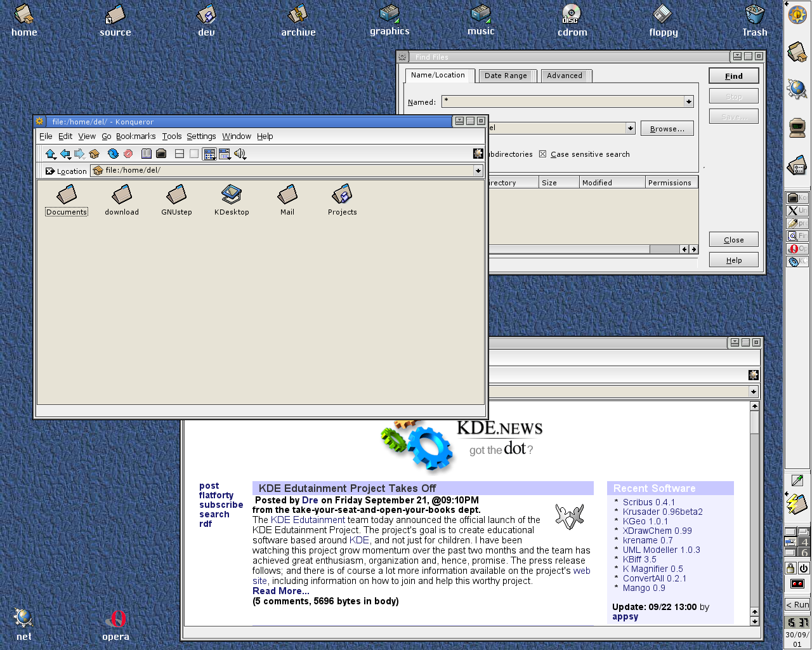Viewport: 812px width, 650px height.
Task: Click the sound speaker toolbar icon
Action: (240, 154)
